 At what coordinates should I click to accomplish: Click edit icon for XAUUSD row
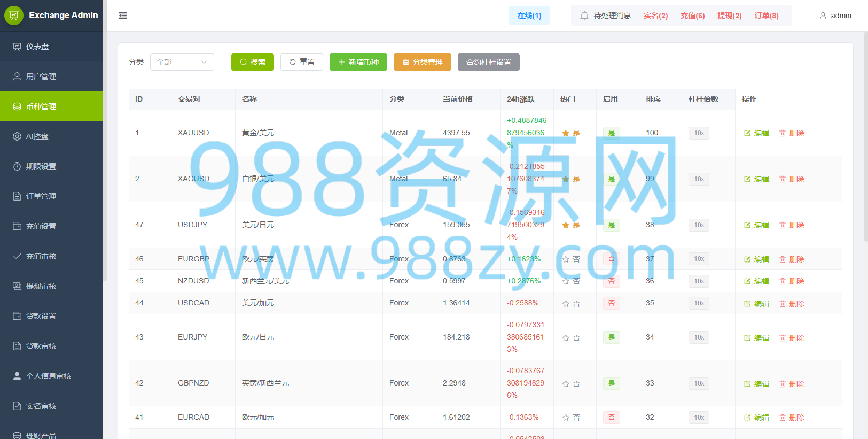point(747,133)
